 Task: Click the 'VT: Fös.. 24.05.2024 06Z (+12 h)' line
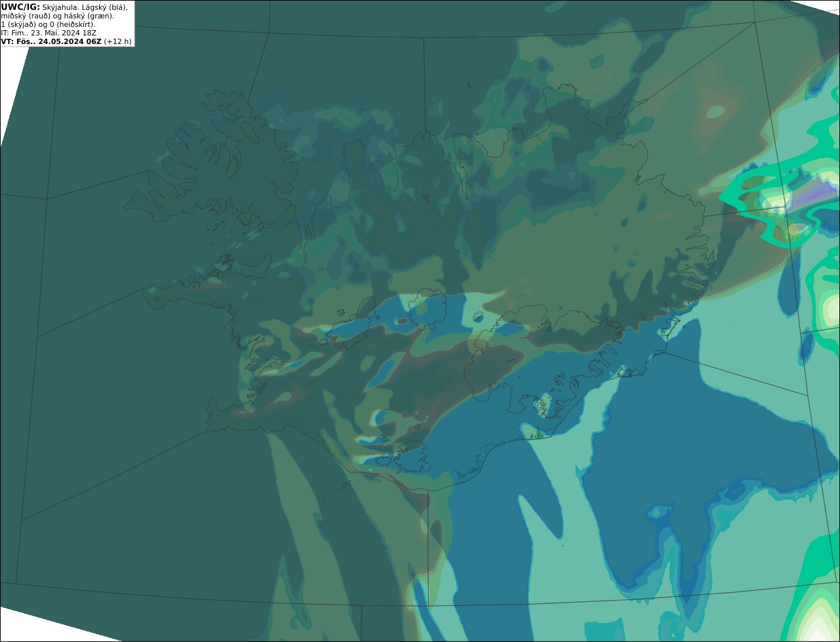pos(66,41)
